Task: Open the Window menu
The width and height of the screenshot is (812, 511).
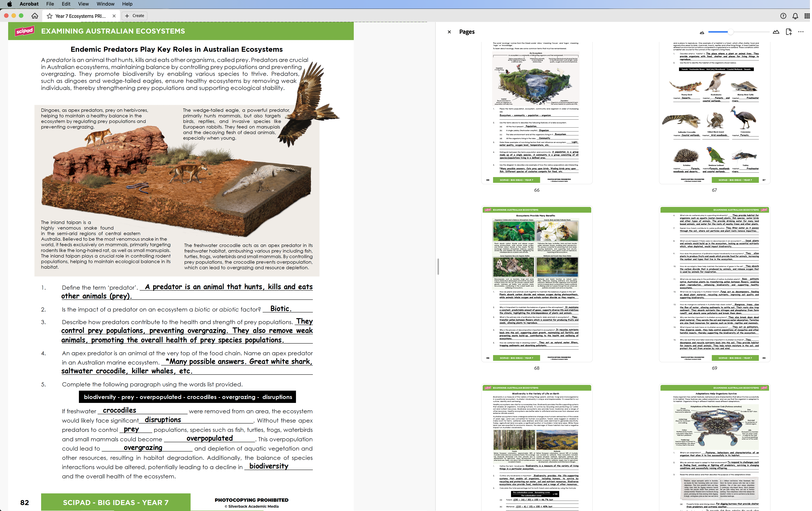Action: (105, 4)
